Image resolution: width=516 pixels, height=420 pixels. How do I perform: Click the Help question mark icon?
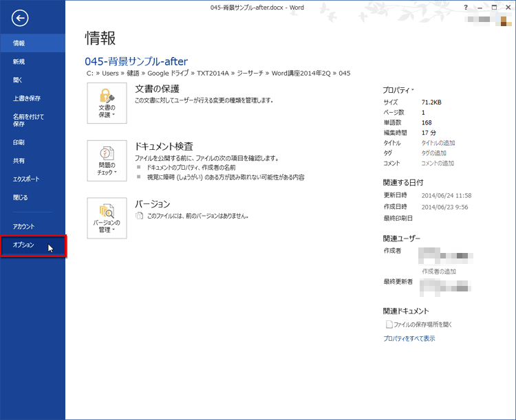pyautogui.click(x=466, y=8)
